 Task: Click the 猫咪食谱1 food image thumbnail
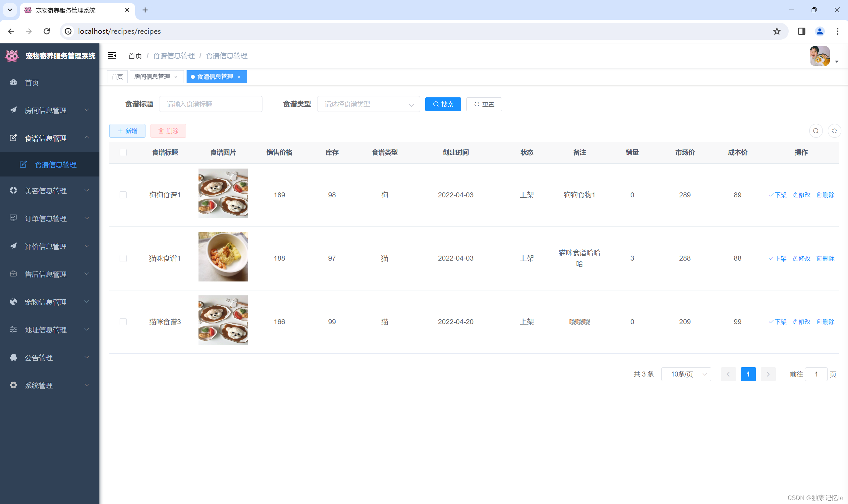pyautogui.click(x=223, y=257)
